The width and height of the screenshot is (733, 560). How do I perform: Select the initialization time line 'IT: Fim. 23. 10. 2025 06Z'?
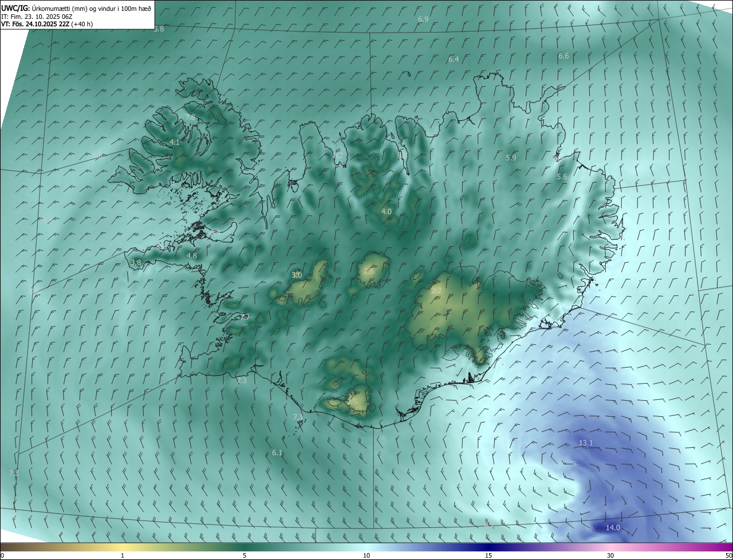pos(37,17)
